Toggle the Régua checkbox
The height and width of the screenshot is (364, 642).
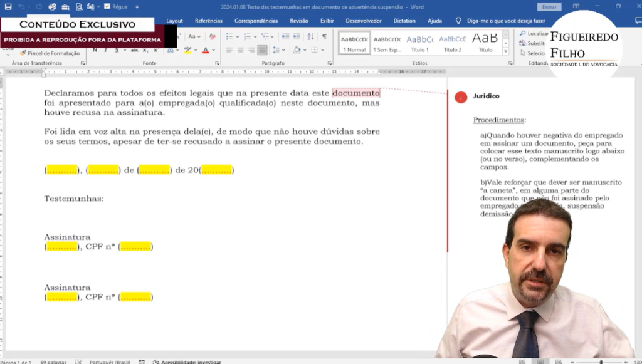pyautogui.click(x=107, y=7)
